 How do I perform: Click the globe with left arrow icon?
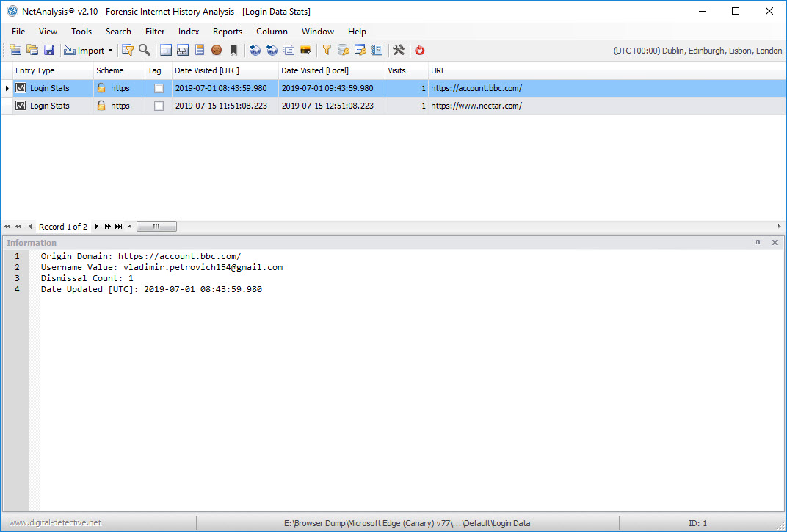coord(272,50)
